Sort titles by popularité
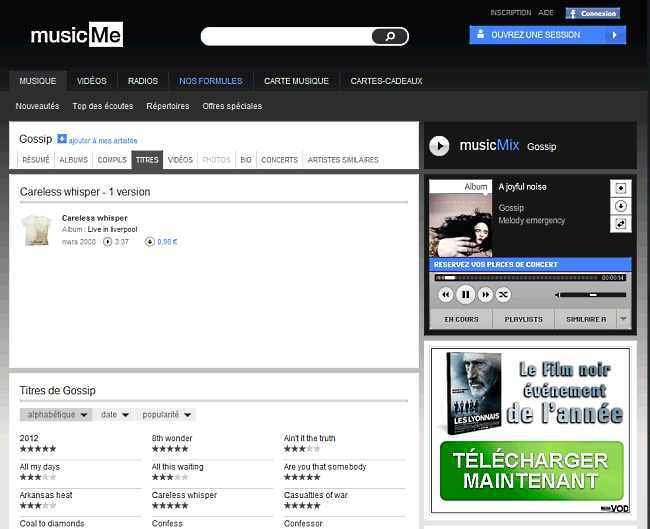The height and width of the screenshot is (529, 650). click(166, 415)
